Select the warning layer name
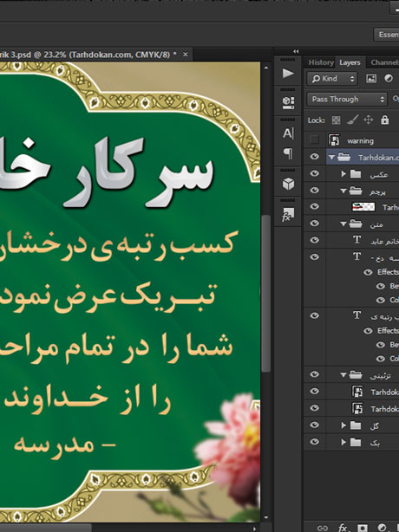The height and width of the screenshot is (532, 399). coord(360,141)
